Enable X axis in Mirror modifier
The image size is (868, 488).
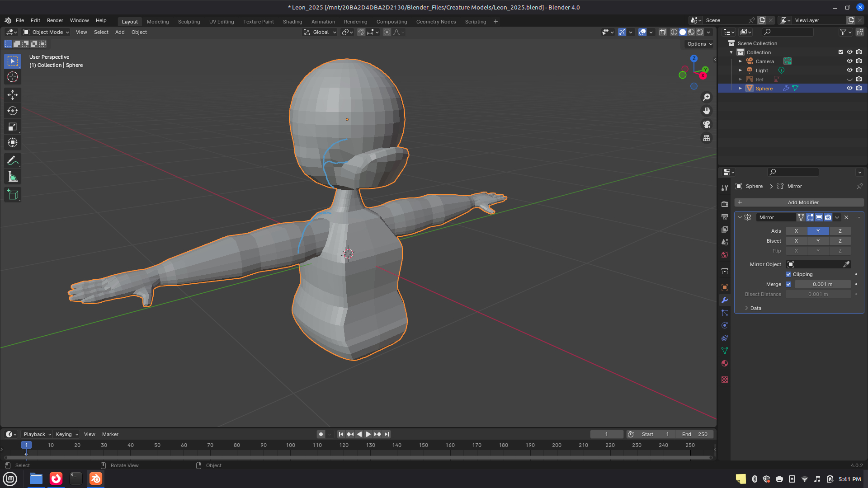pos(796,231)
